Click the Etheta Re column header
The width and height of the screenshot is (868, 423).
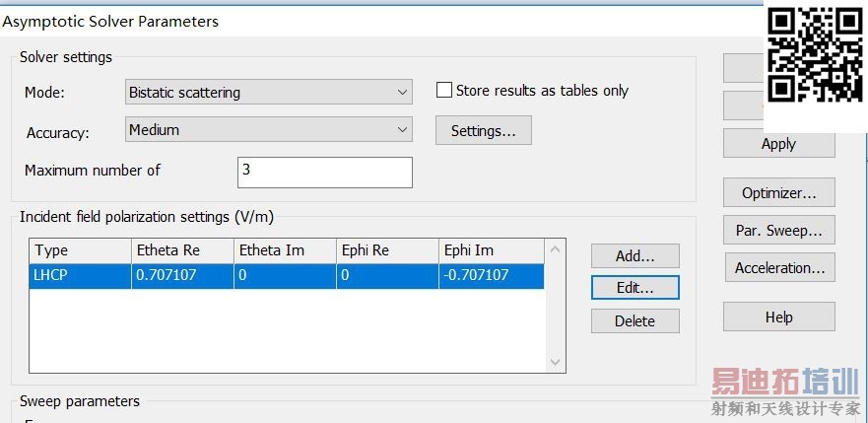point(182,250)
